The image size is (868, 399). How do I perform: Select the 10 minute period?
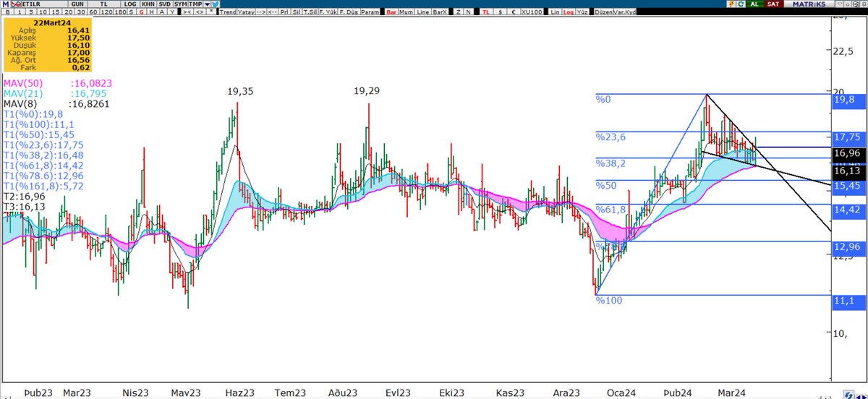43,12
